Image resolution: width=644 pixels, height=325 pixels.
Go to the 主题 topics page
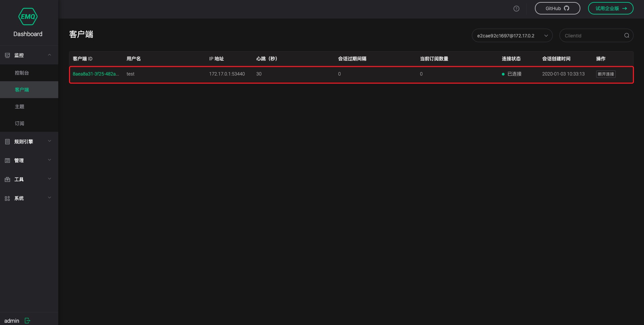(20, 107)
